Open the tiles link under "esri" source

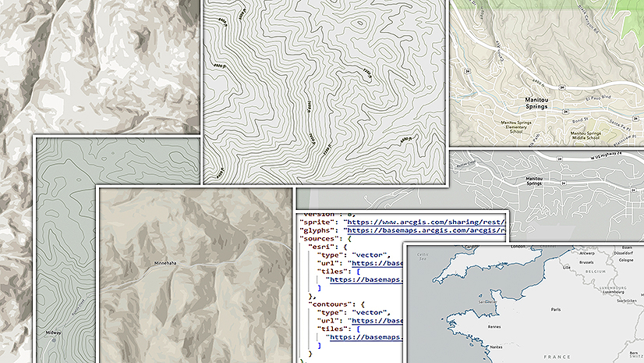366,279
